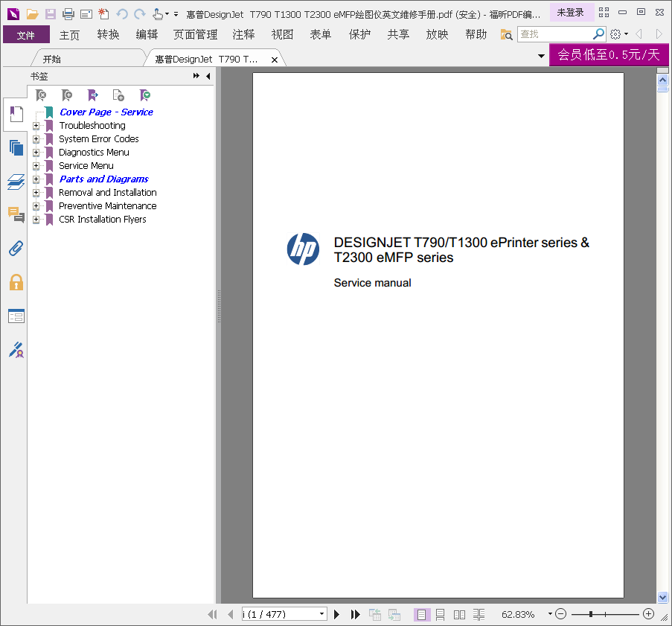The image size is (672, 626).
Task: Open the form Fields panel icon
Action: point(16,316)
